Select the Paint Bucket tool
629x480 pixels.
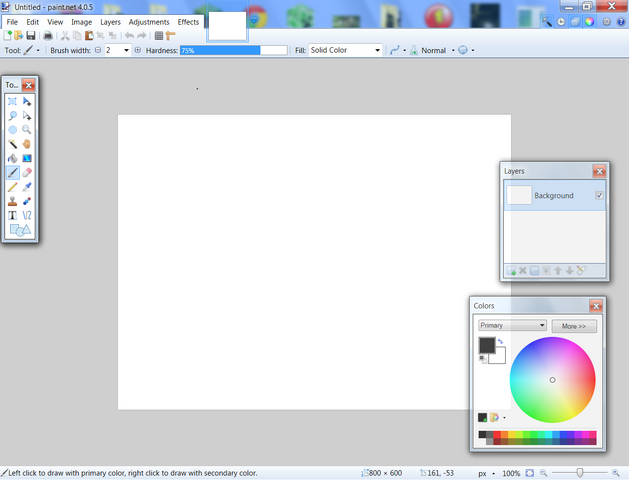click(12, 158)
